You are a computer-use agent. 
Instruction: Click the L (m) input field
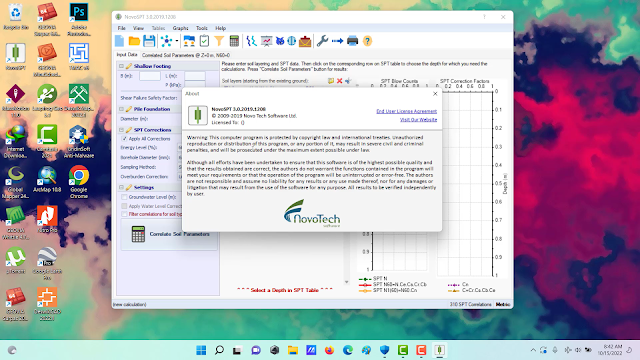click(x=195, y=76)
